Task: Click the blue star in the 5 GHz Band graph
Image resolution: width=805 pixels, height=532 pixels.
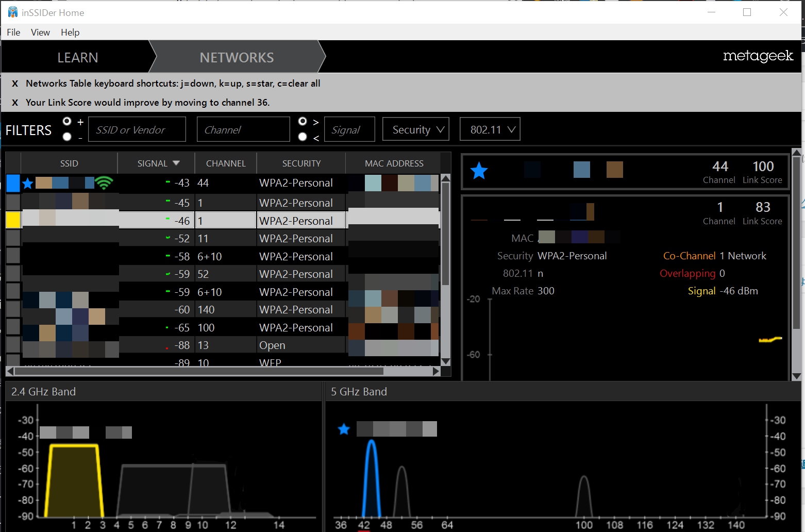Action: tap(344, 429)
